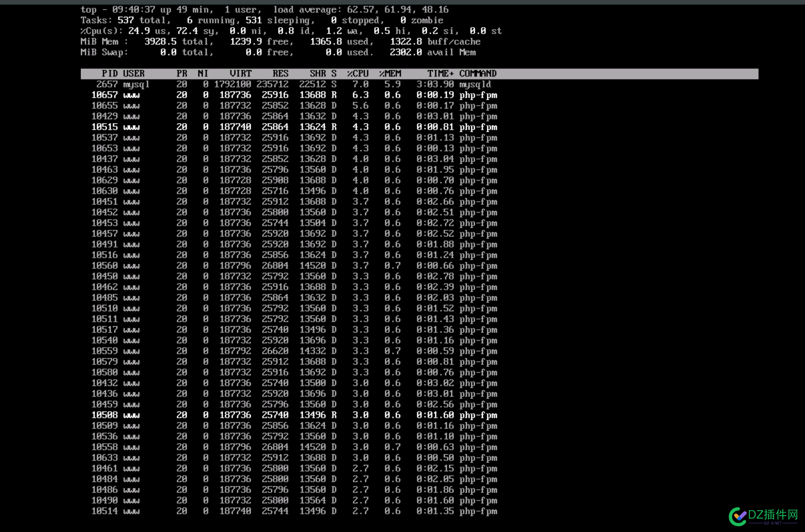Select the mysqld process row PID 2657

[x=293, y=84]
